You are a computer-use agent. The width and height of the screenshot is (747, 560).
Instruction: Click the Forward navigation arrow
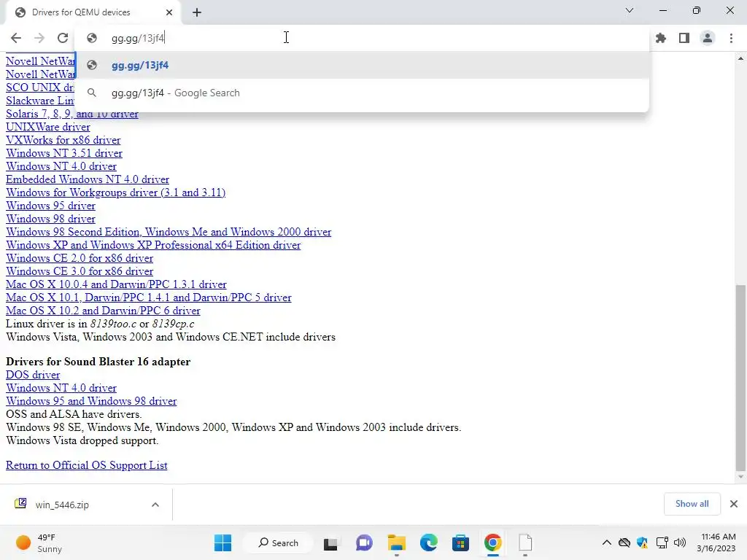[x=39, y=38]
